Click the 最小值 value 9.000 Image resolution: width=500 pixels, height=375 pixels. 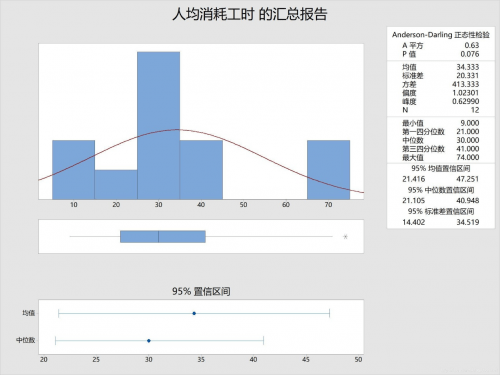point(470,123)
